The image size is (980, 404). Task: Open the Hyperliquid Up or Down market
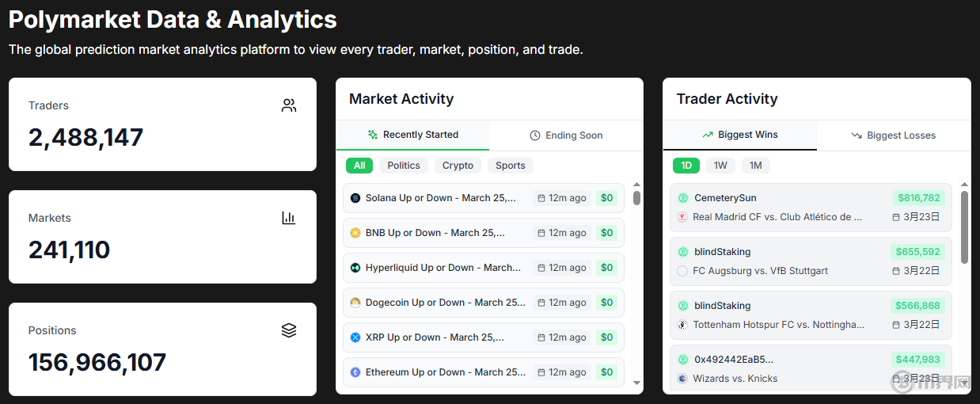pos(484,268)
